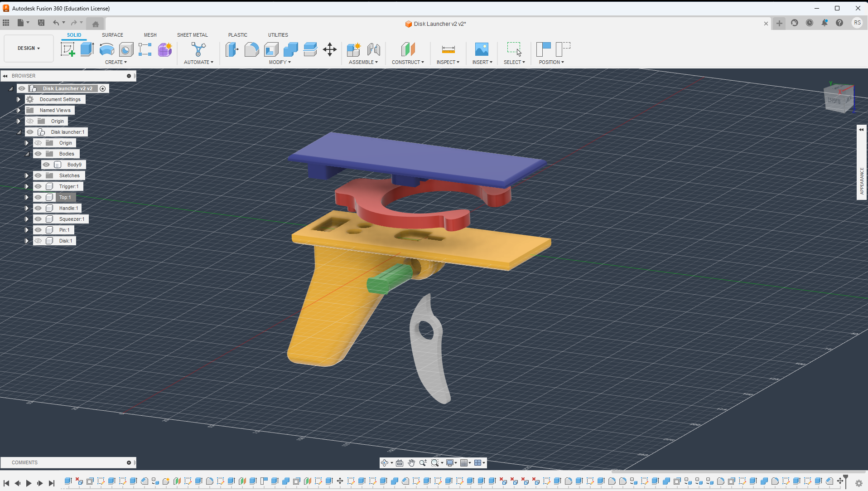Toggle visibility of Bodies folder
This screenshot has width=868, height=491.
pyautogui.click(x=38, y=154)
